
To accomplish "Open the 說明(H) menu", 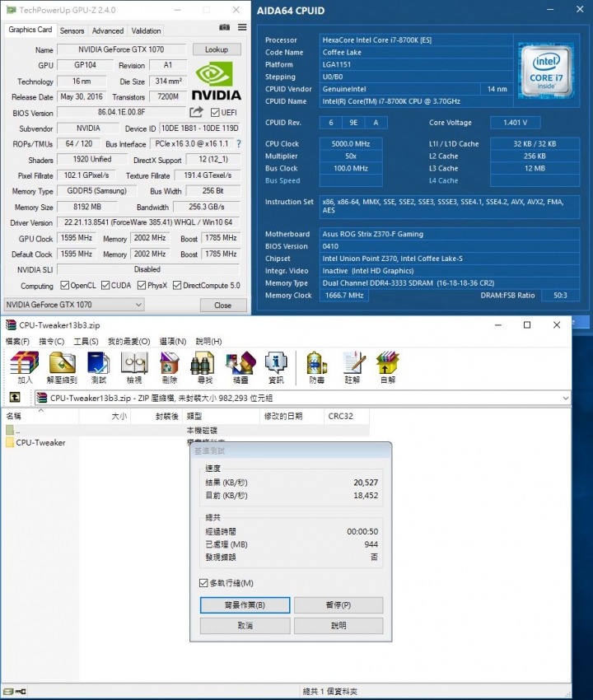I will pos(208,342).
